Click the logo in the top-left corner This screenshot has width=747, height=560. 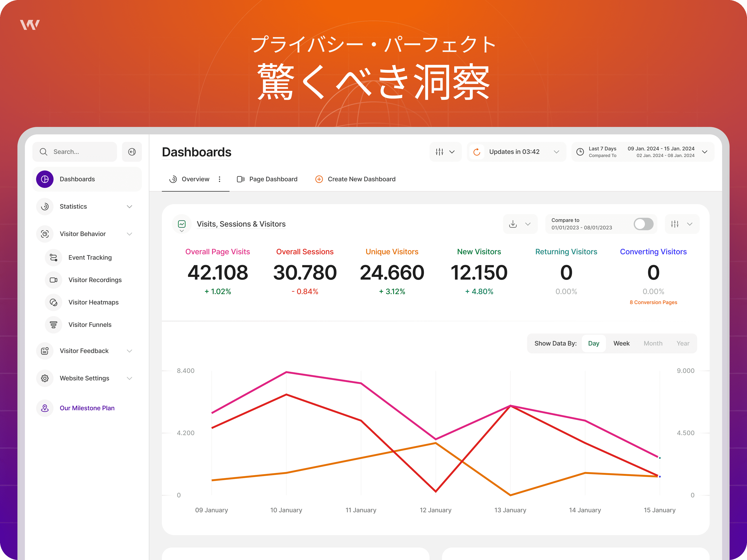(x=30, y=25)
